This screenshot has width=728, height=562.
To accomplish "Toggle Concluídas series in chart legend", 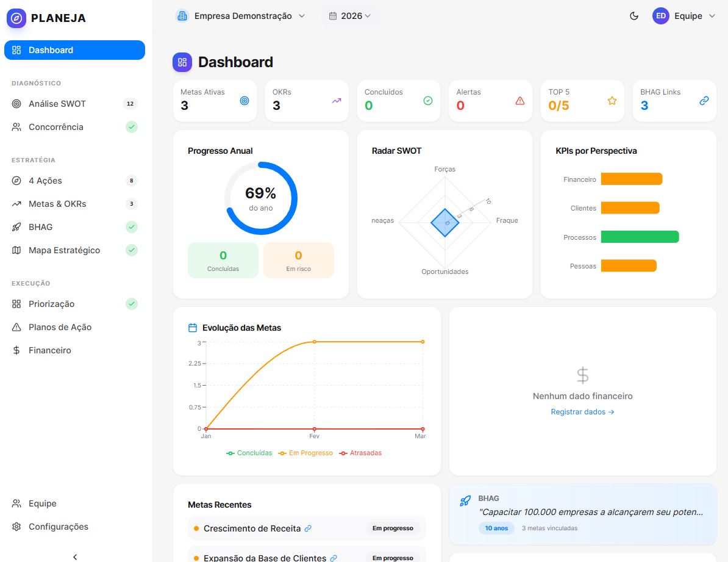I will point(249,453).
